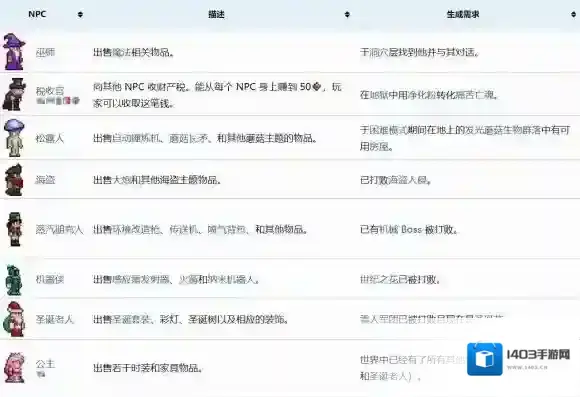Click text '用房屋。' in Truffle requirement
The image size is (580, 397).
pyautogui.click(x=376, y=147)
